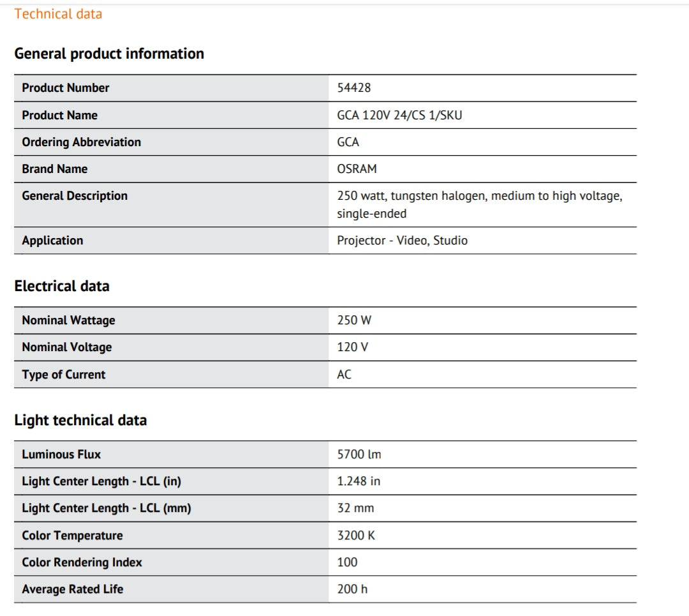Click the OSRAM brand name value
The width and height of the screenshot is (689, 616).
coord(357,169)
